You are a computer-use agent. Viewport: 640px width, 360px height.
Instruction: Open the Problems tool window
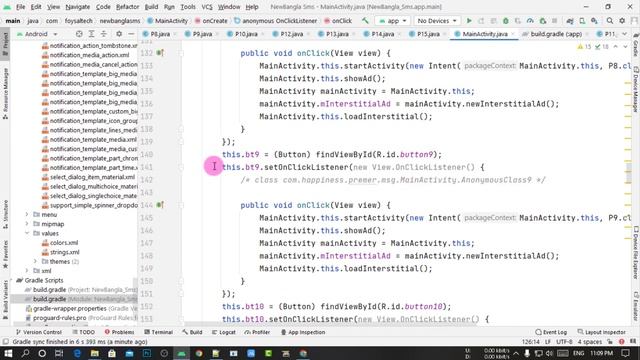(x=119, y=332)
